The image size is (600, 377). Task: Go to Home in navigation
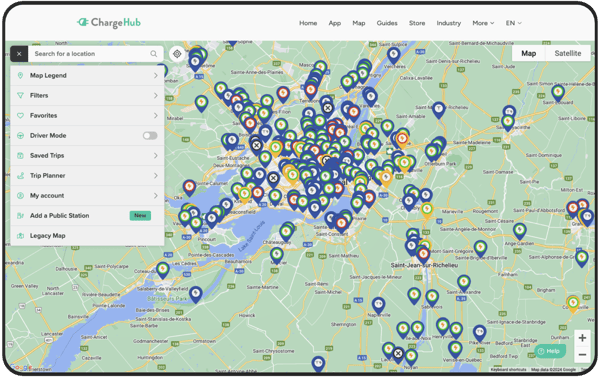[308, 23]
